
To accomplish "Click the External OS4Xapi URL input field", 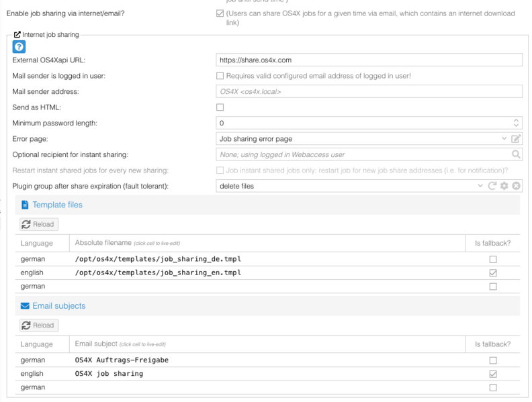I will pyautogui.click(x=369, y=60).
